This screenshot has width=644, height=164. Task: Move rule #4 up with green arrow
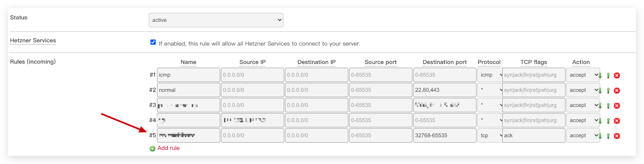(608, 121)
